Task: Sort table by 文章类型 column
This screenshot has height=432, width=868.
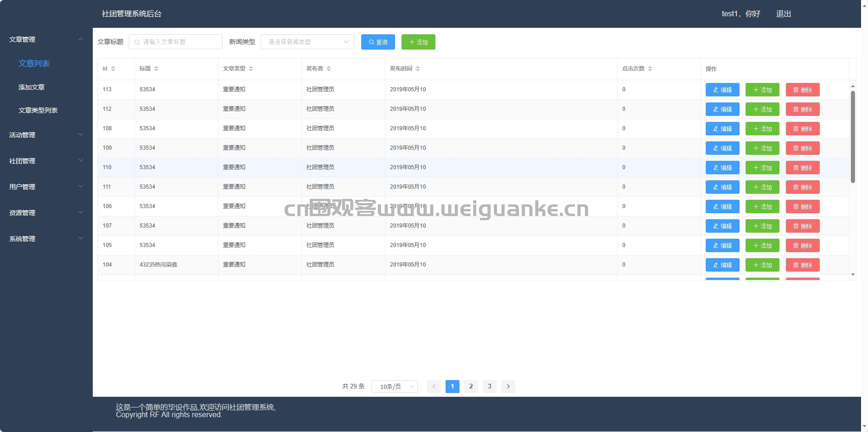Action: pos(251,69)
